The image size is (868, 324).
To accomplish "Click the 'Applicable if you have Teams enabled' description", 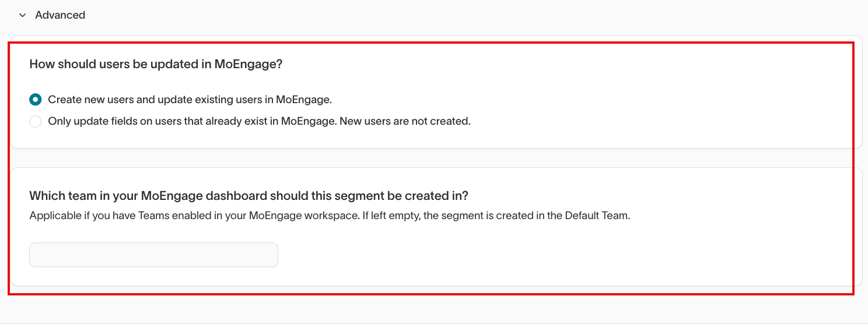I will click(x=330, y=216).
